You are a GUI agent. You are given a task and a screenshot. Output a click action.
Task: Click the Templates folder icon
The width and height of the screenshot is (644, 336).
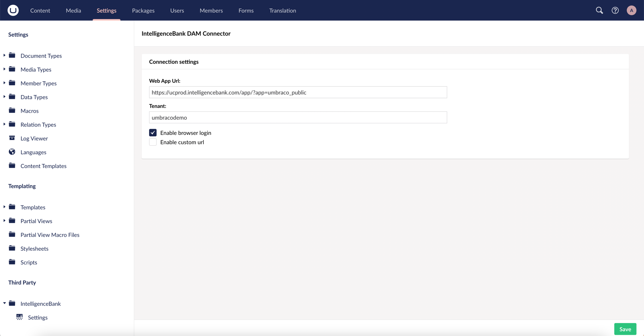(x=12, y=207)
